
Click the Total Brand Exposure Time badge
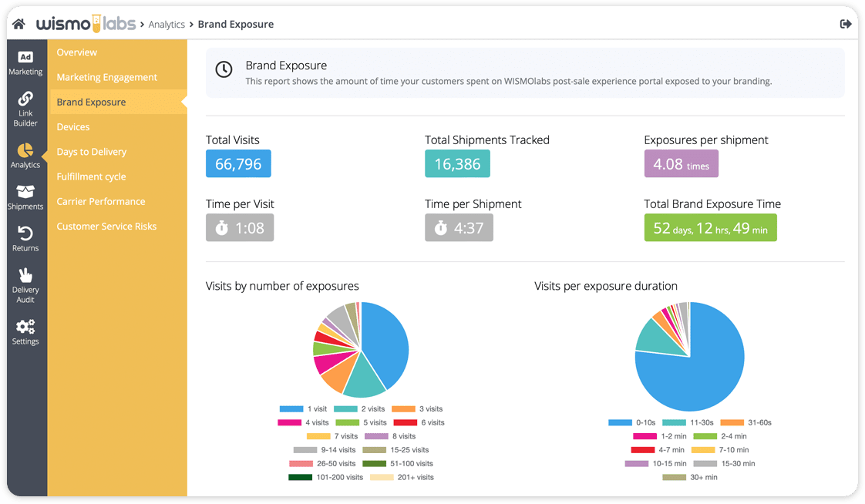click(711, 228)
